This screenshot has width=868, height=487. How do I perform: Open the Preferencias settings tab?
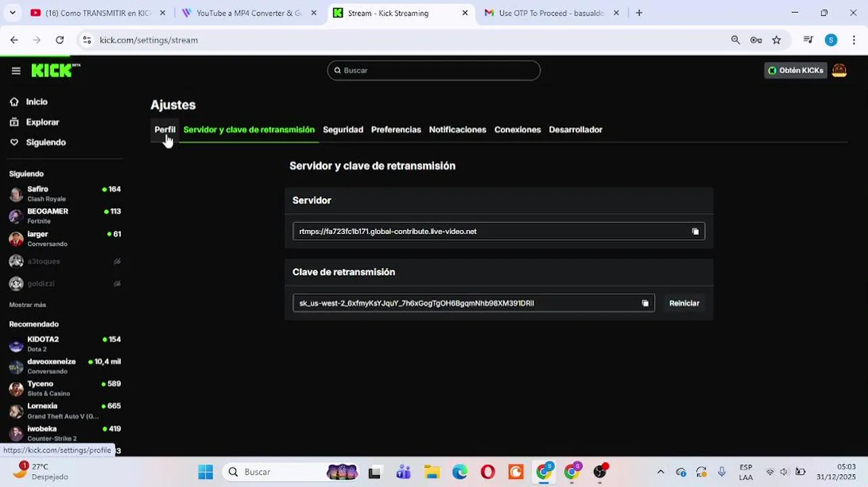click(x=396, y=130)
